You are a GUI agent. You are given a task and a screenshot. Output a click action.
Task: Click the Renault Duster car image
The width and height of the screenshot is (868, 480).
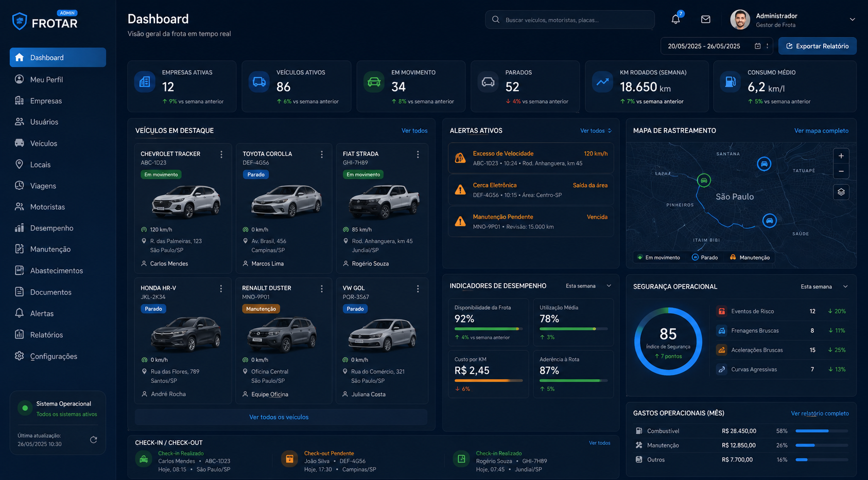point(282,334)
